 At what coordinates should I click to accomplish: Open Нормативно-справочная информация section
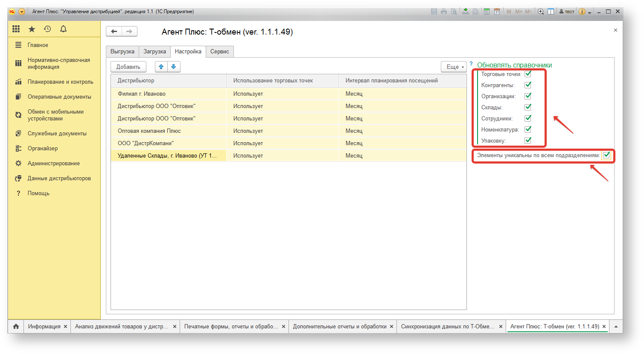coord(54,63)
